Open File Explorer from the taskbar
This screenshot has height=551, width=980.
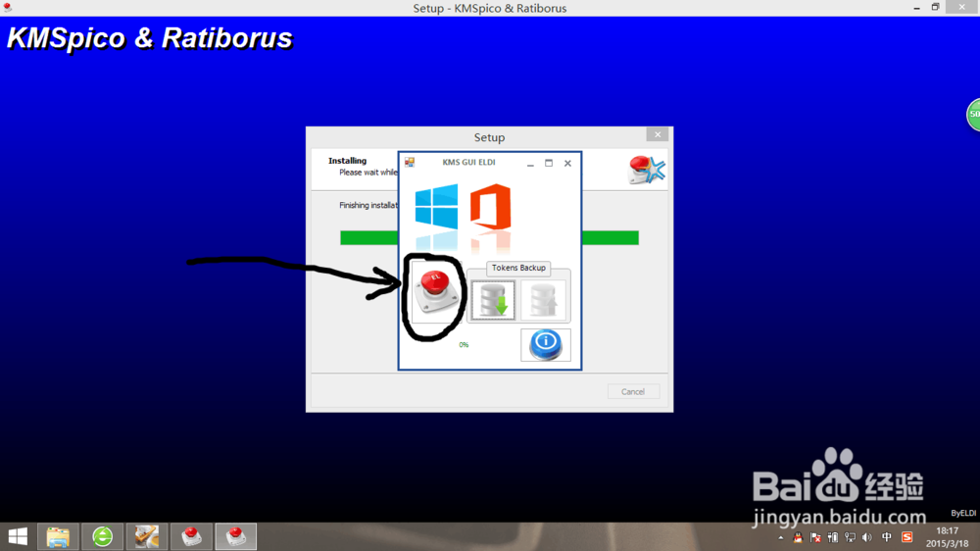[58, 536]
